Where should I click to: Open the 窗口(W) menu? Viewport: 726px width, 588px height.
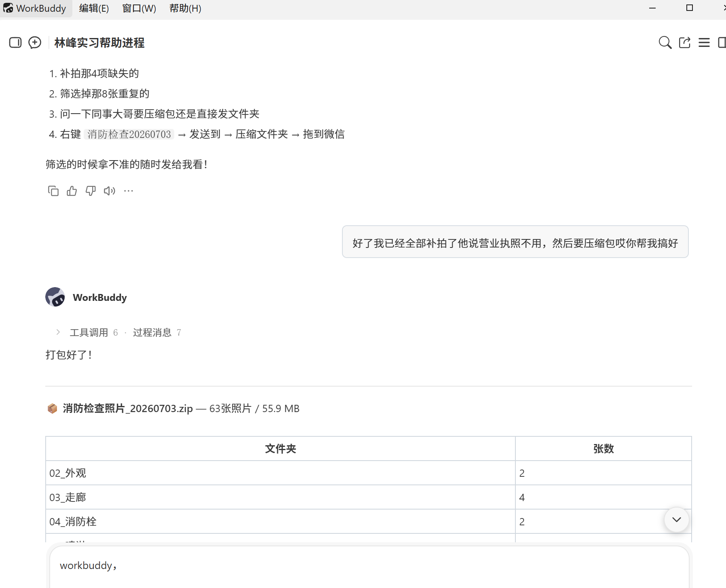coord(139,8)
